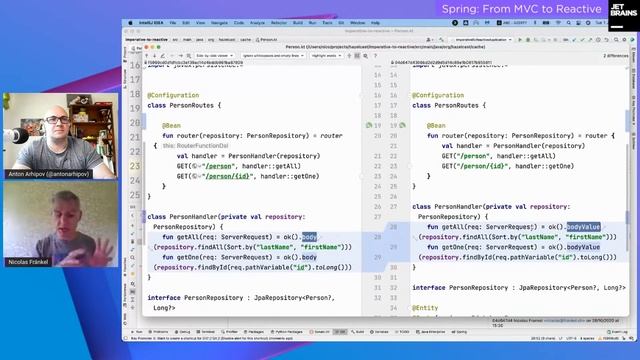Click the URL icon before "/person/{id}" in left pane

tap(197, 176)
